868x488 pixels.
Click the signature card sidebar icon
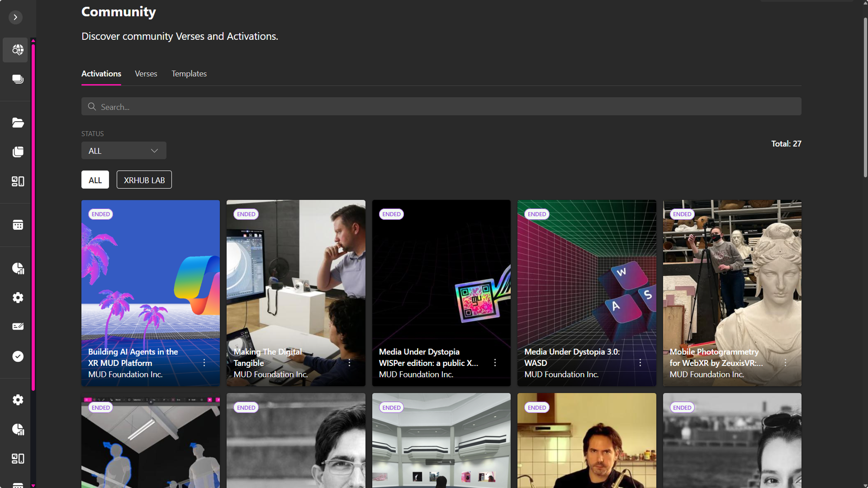click(x=18, y=327)
